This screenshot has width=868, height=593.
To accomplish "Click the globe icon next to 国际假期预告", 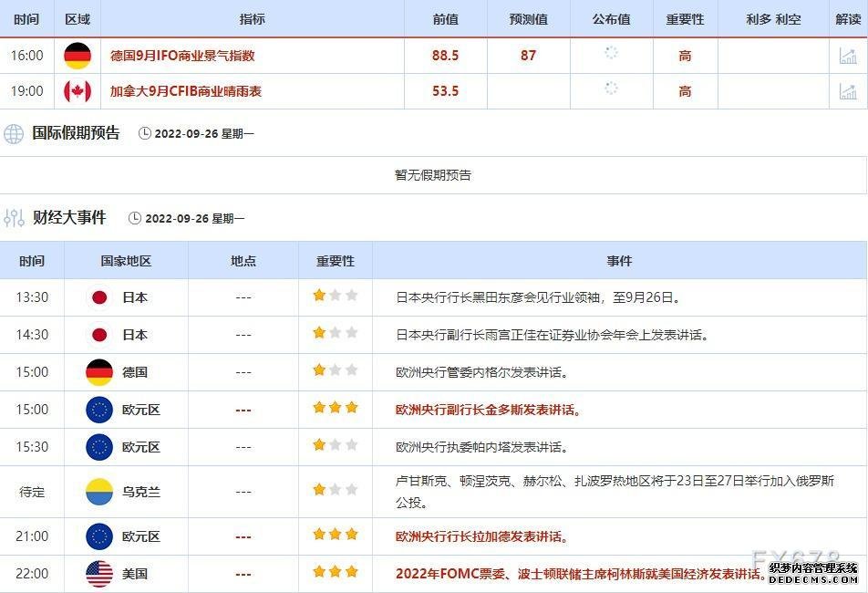I will (14, 134).
